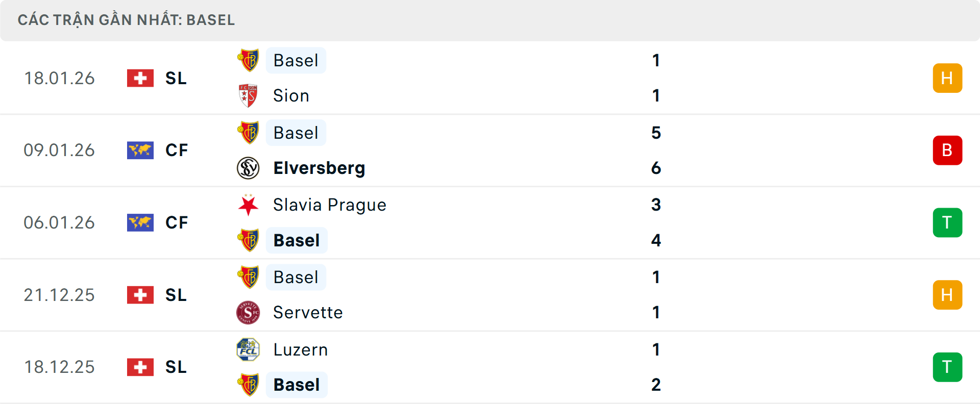
Task: Click the world flag icon for 09.01.26
Action: (x=140, y=150)
